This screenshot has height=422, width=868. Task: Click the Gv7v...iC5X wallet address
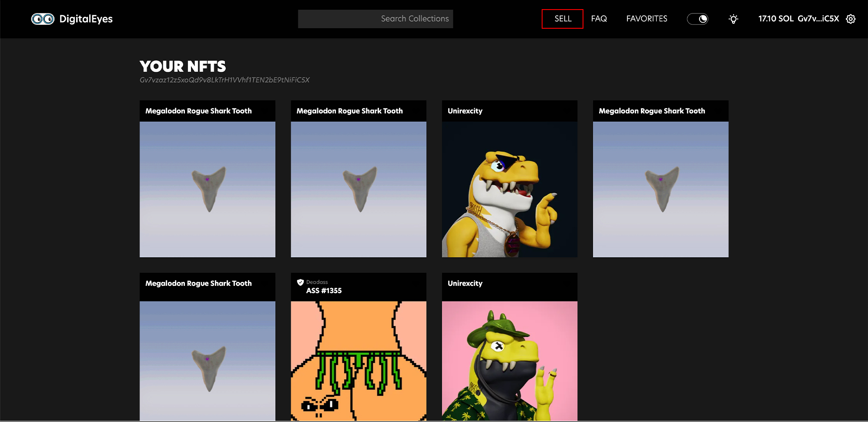coord(818,19)
